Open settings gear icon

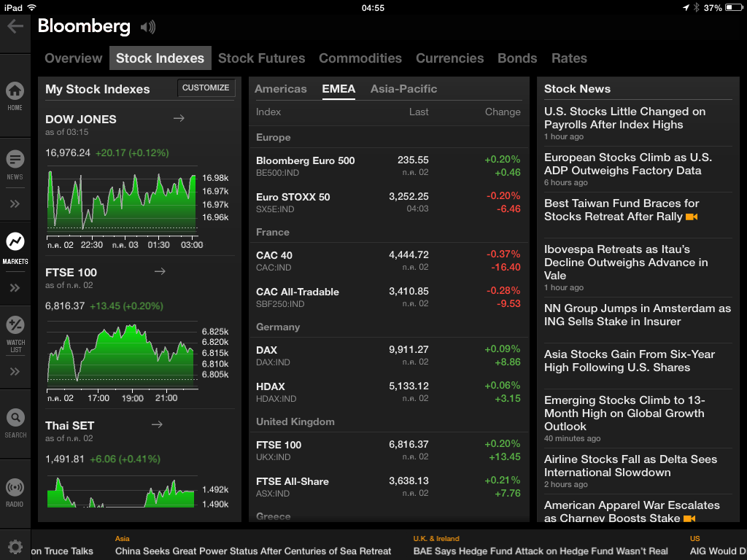click(x=15, y=547)
